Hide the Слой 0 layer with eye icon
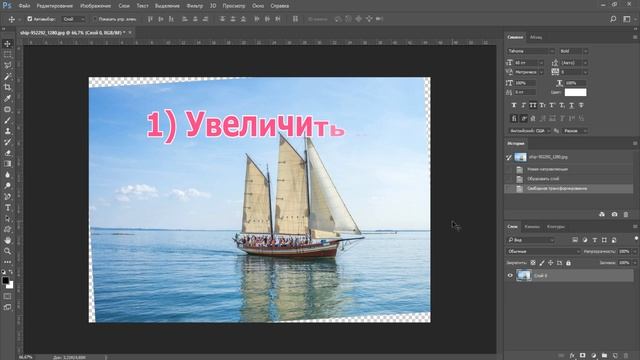The width and height of the screenshot is (640, 360). [x=510, y=276]
